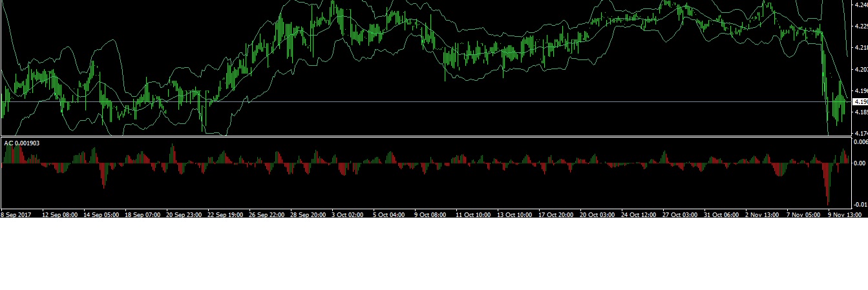Click the 4.218 price scale value

[861, 48]
